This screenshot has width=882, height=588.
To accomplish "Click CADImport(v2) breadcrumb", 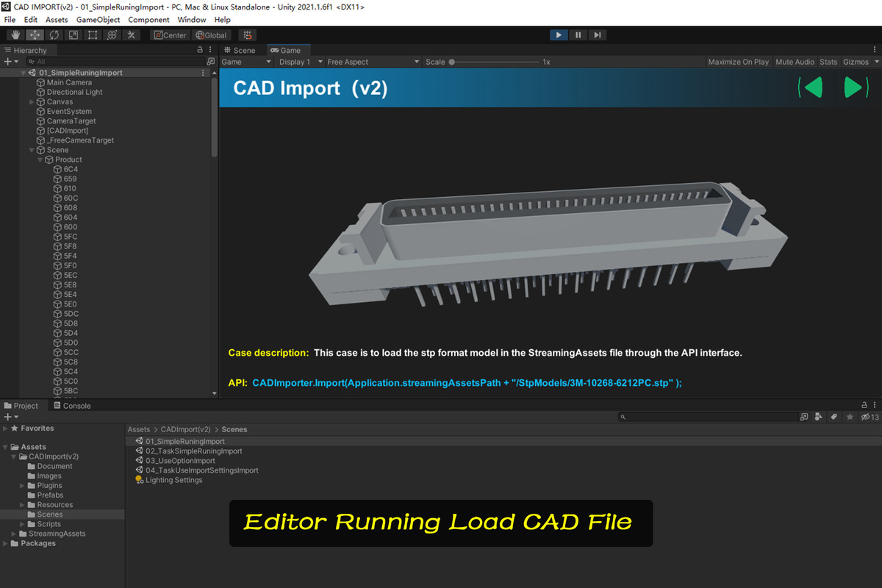I will click(186, 429).
